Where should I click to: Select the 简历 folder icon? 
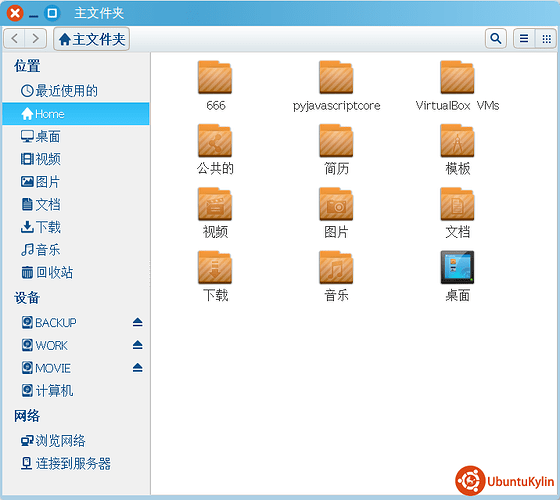[x=336, y=141]
